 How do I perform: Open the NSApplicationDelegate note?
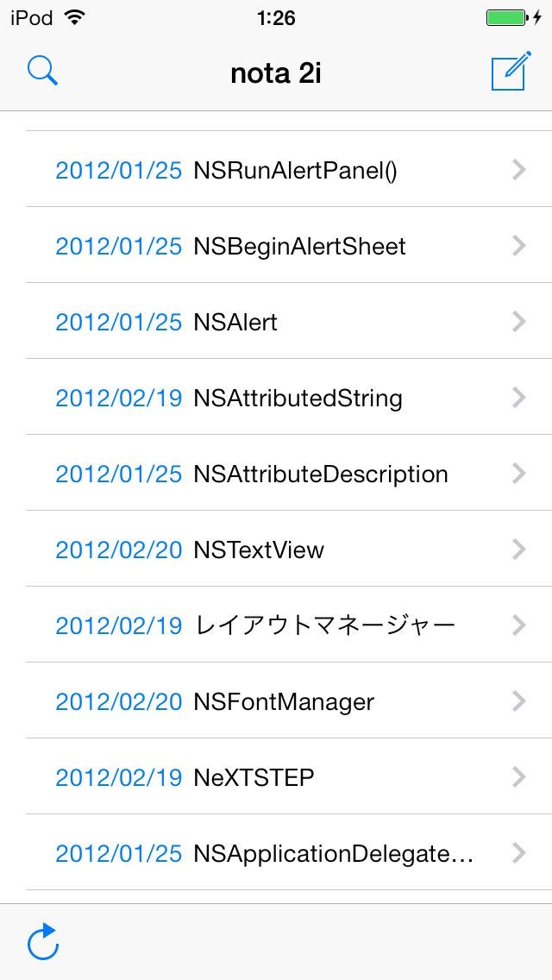coord(333,853)
